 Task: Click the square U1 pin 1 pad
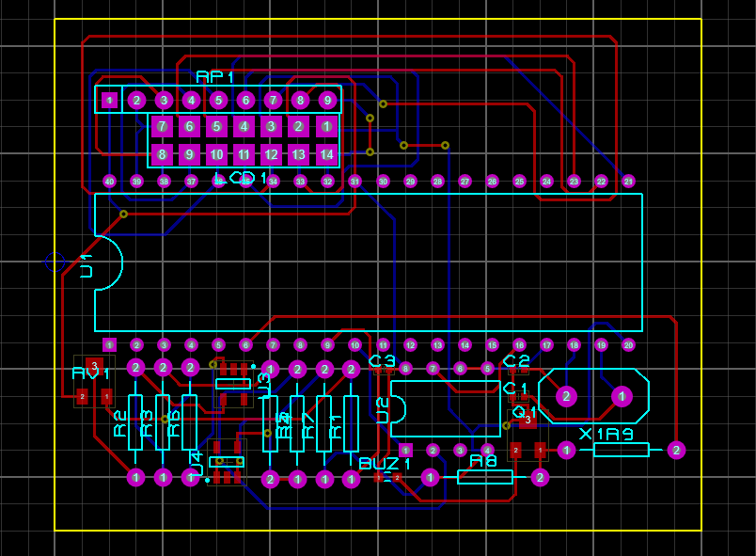pos(109,344)
